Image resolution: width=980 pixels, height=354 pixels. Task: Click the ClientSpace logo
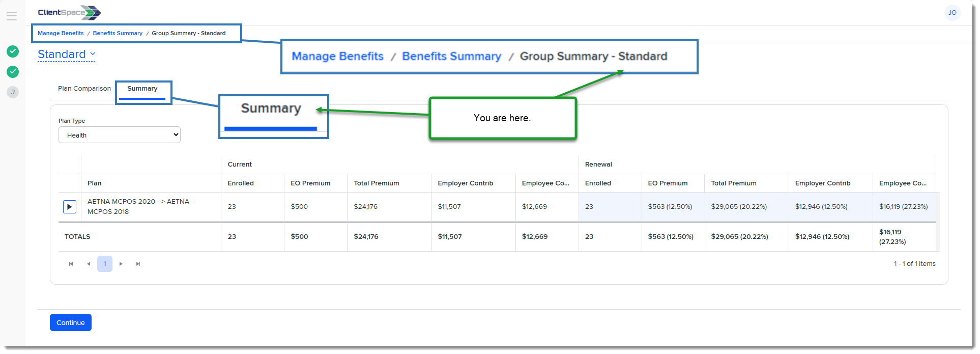point(69,13)
